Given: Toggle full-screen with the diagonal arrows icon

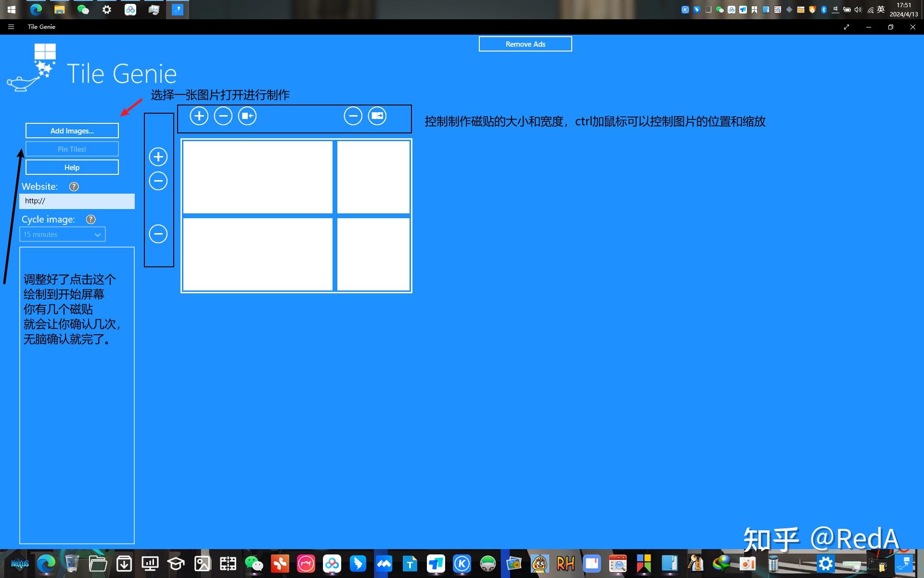Looking at the screenshot, I should [847, 27].
